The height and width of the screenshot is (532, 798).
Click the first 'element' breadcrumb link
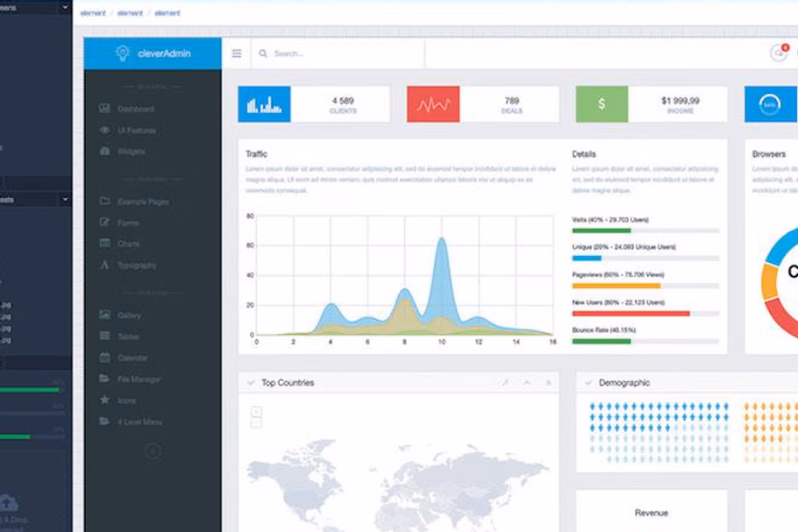pos(92,13)
